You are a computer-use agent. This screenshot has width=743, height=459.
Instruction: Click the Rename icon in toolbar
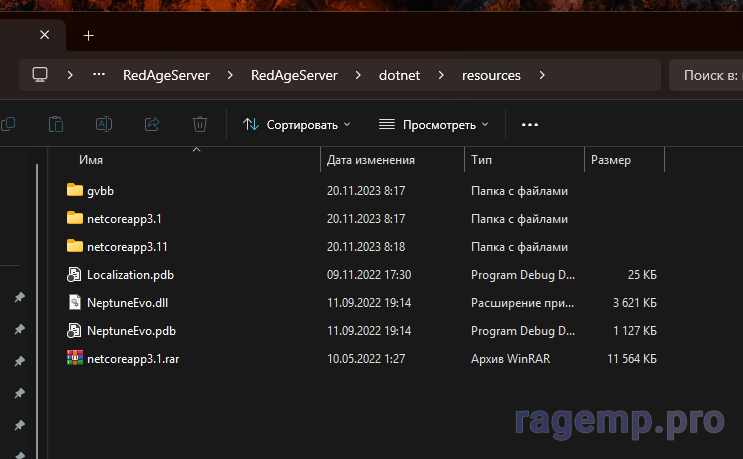103,125
